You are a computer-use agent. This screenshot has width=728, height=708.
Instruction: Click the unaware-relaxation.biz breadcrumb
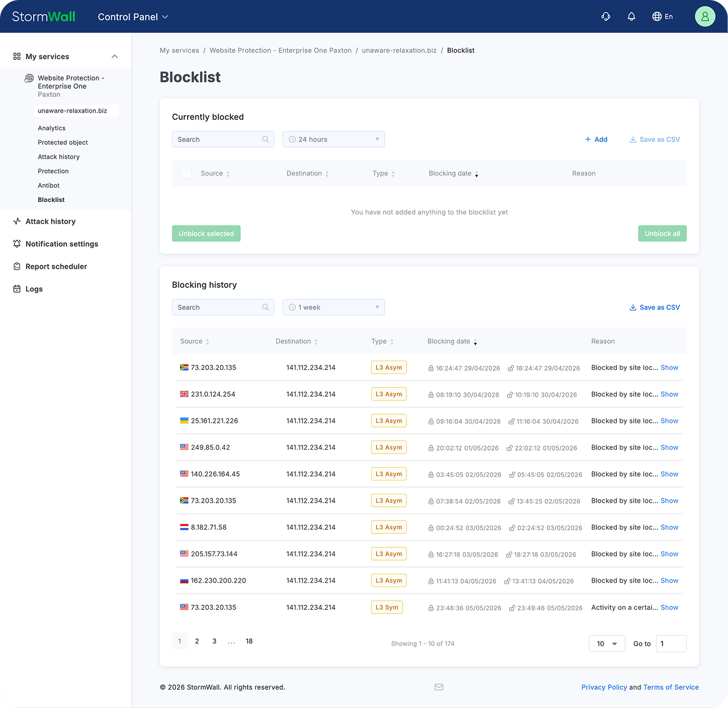(x=399, y=50)
